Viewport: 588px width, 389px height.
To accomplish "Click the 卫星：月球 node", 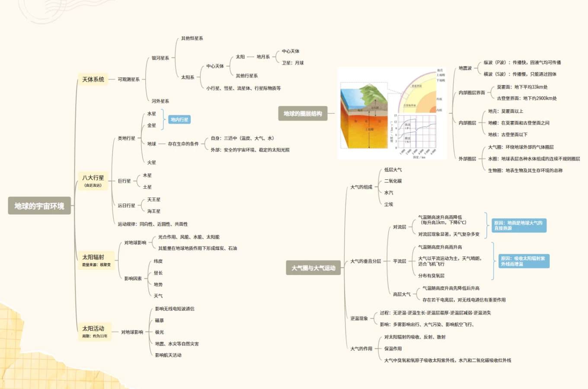I will tap(293, 63).
